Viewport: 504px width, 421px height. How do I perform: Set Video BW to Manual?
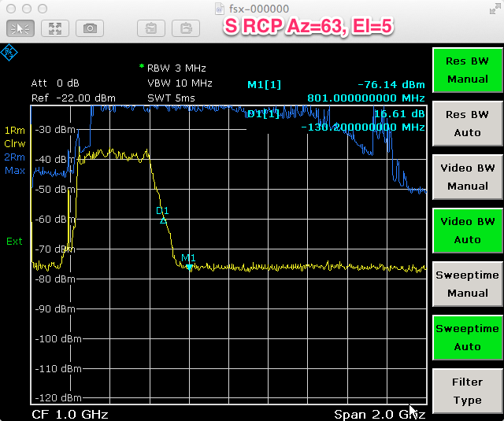point(467,177)
